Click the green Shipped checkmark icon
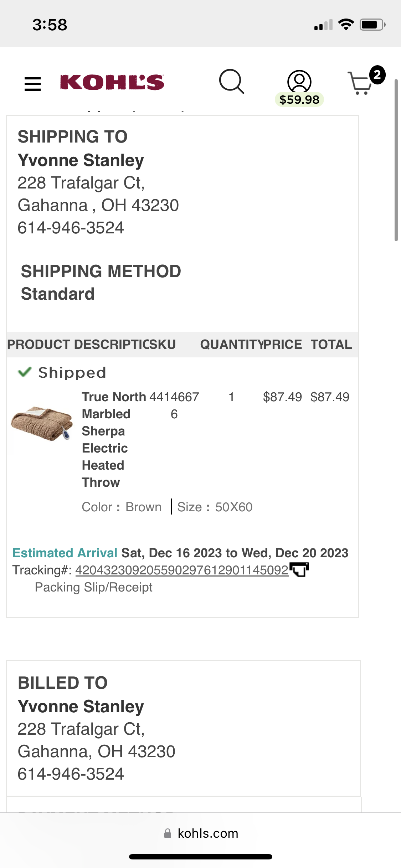 [25, 372]
